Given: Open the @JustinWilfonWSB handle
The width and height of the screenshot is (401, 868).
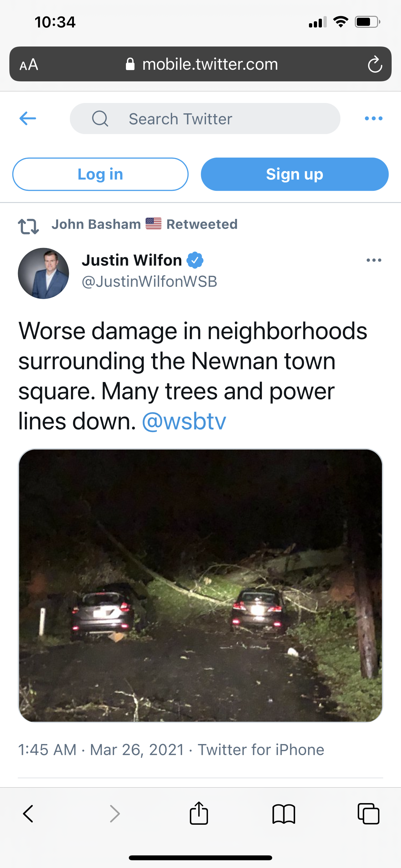Looking at the screenshot, I should pyautogui.click(x=149, y=282).
